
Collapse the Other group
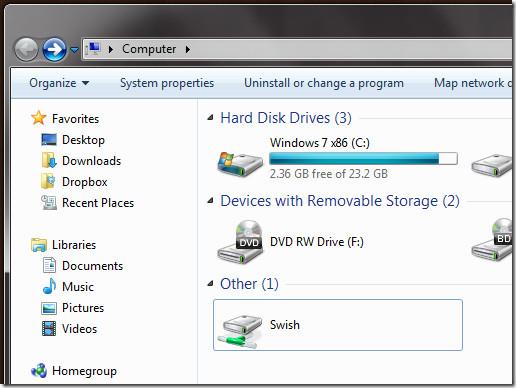coord(210,283)
